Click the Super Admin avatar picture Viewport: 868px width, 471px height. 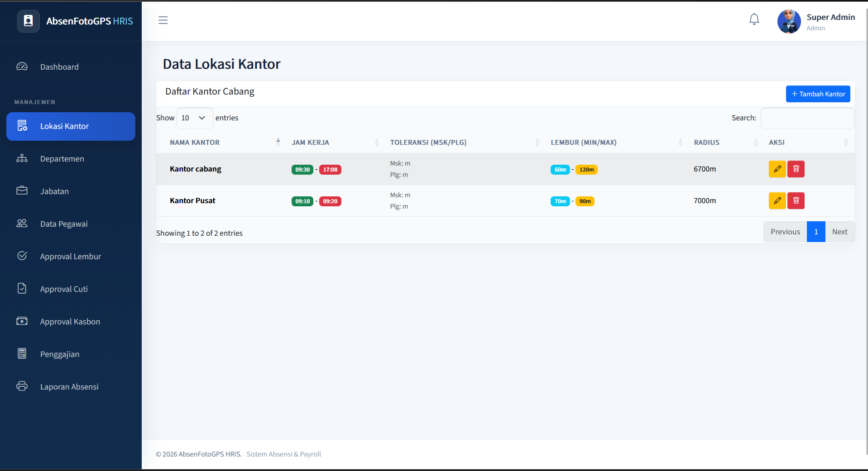click(x=789, y=21)
